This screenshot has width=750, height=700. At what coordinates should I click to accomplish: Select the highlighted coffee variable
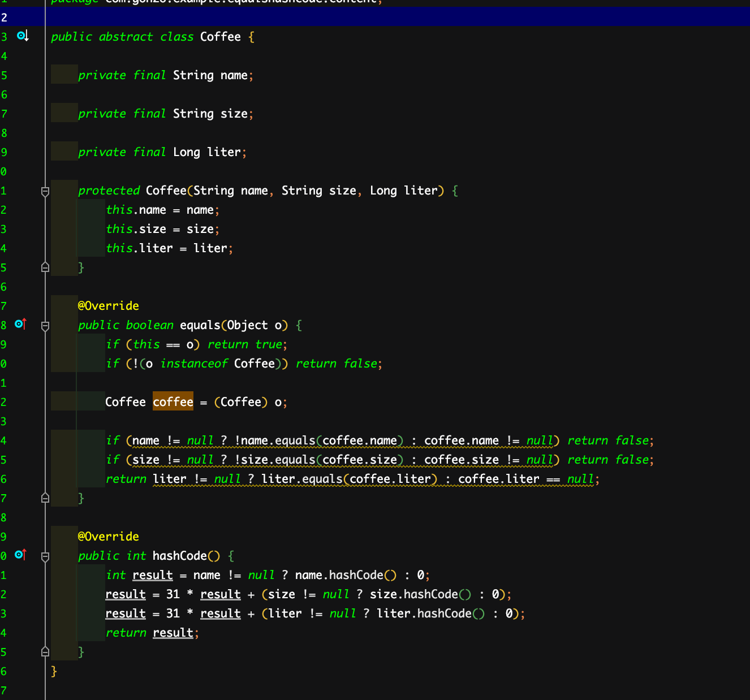pos(173,401)
